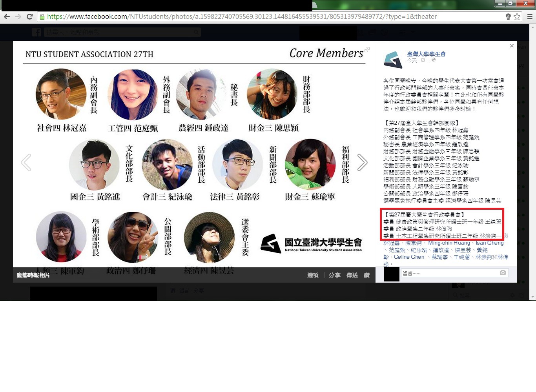Click the clock icon beside 今天
Viewport: 536px width, 392px height.
tap(423, 60)
